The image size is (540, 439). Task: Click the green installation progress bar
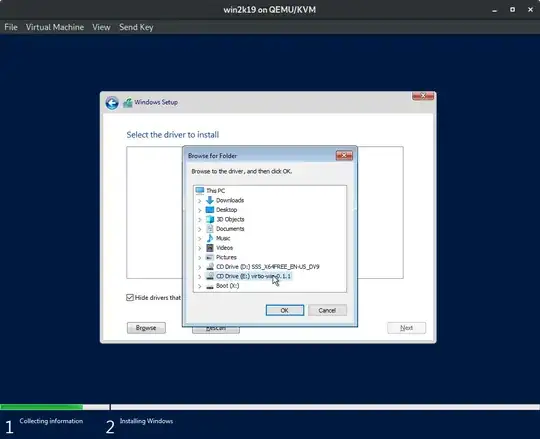tap(41, 407)
